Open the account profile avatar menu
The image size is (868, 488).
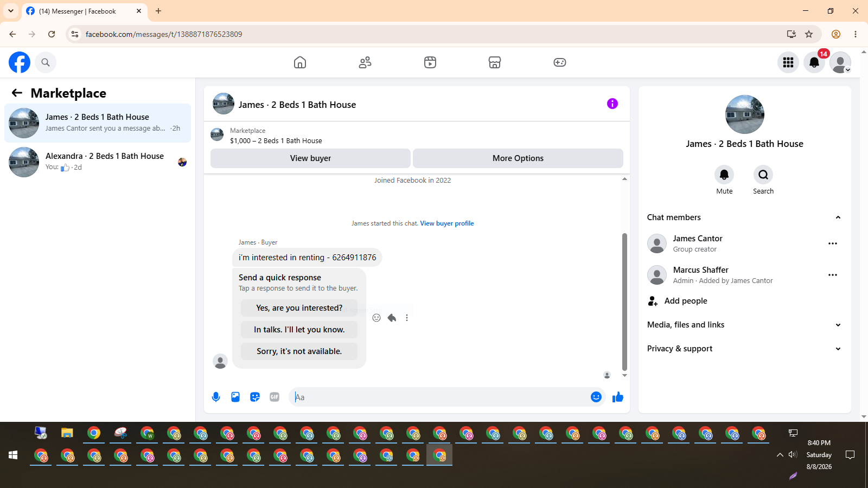tap(840, 62)
